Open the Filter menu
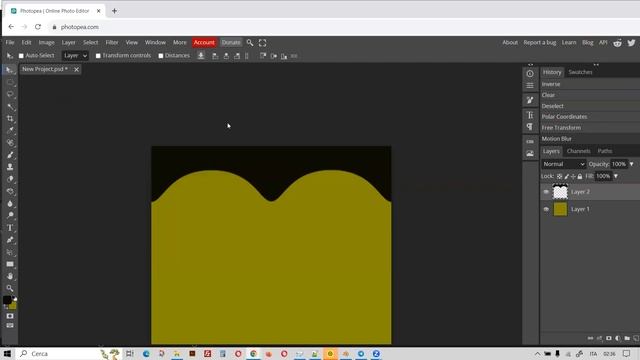640x360 pixels. tap(111, 42)
